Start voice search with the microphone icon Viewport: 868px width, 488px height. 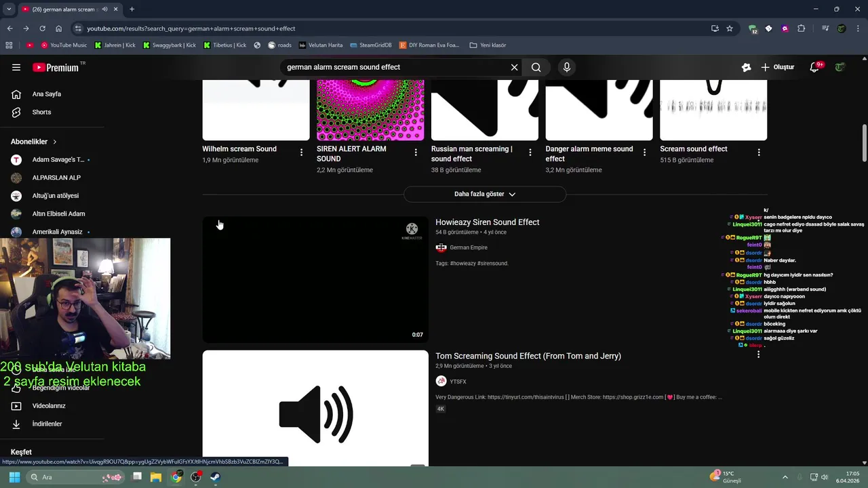[x=567, y=67]
